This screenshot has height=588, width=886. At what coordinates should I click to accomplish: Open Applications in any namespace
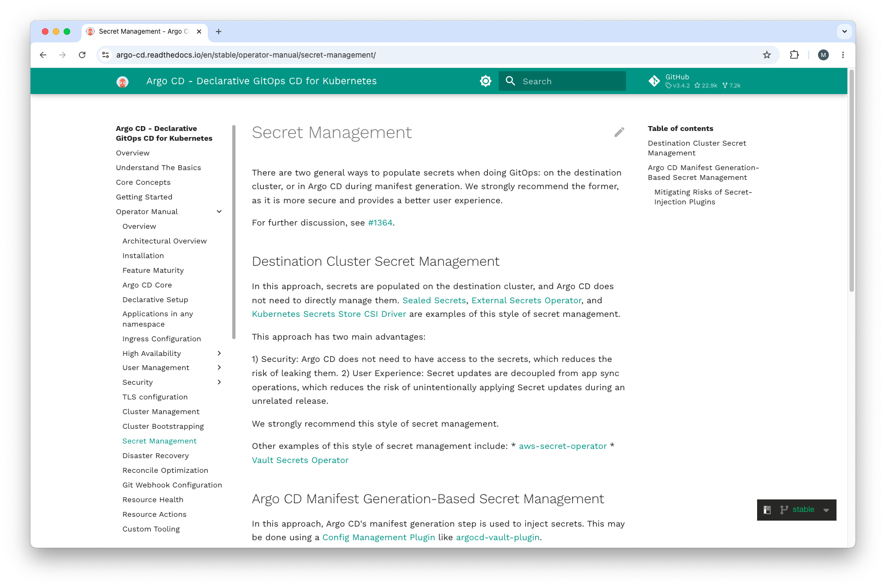click(158, 319)
